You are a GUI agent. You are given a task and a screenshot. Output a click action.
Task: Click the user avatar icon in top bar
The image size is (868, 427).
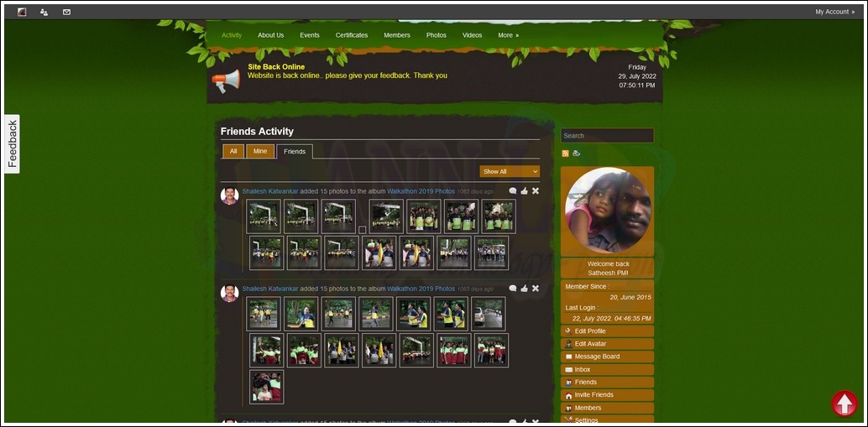[21, 12]
